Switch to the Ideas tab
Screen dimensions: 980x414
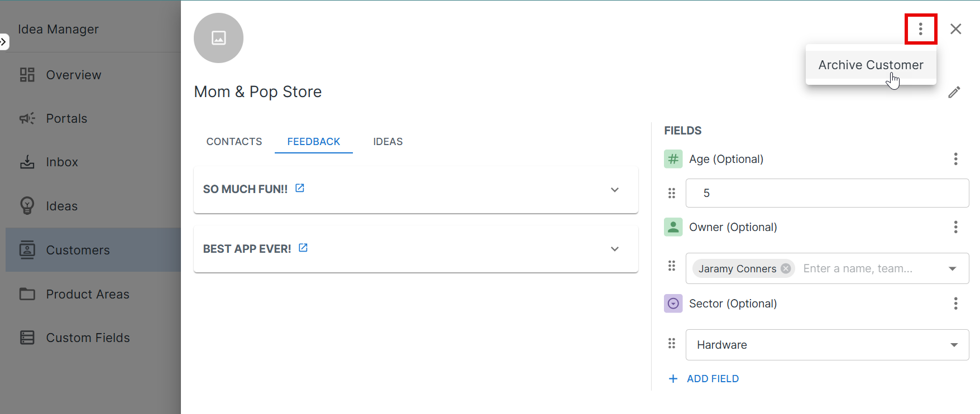[x=388, y=142]
